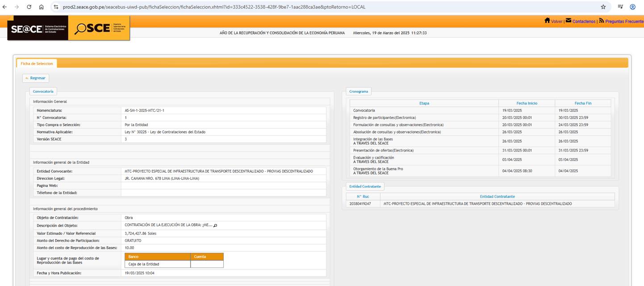
Task: Click the browser address bar URL
Action: [213, 7]
